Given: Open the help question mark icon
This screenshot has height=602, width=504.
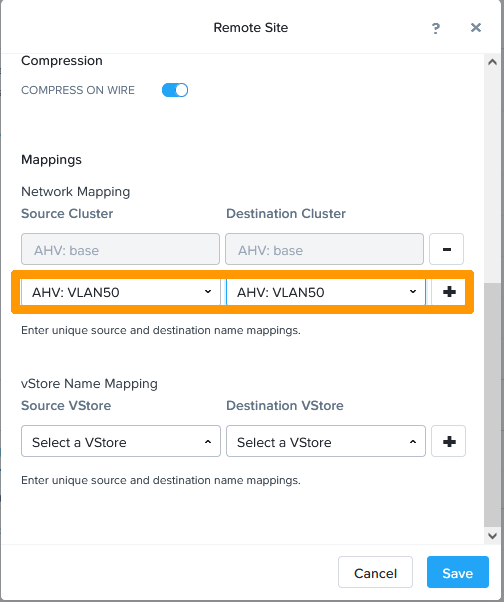Looking at the screenshot, I should [436, 28].
